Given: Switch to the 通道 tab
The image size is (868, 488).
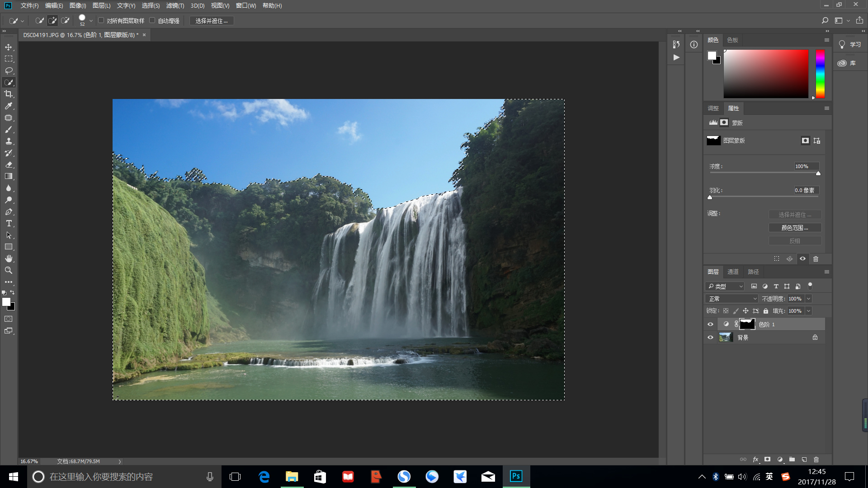Looking at the screenshot, I should click(733, 272).
